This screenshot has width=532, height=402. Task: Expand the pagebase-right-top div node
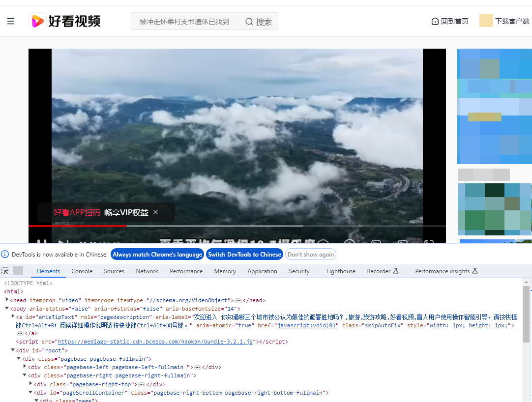[30, 383]
